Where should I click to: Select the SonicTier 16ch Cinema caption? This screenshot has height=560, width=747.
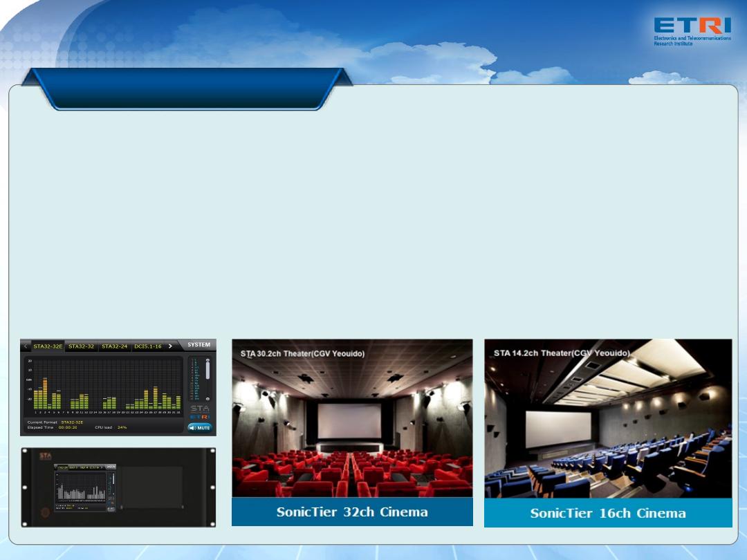tap(608, 513)
